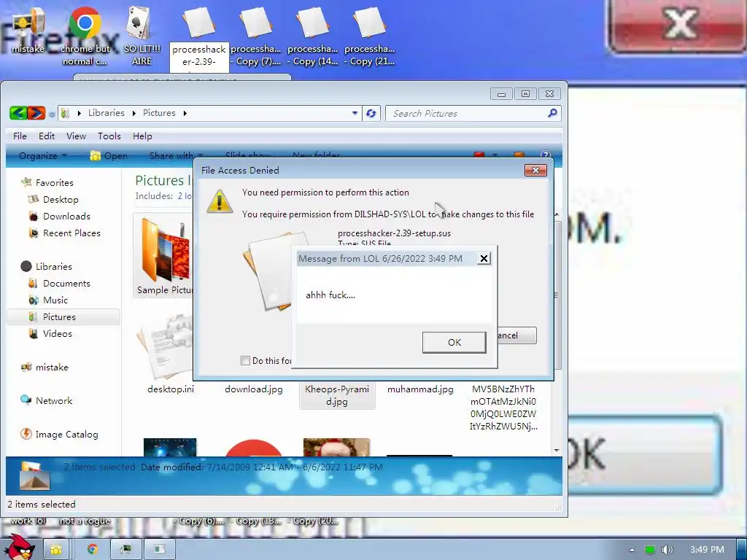Select Libraries in navigation pane
The image size is (747, 560).
pos(53,267)
